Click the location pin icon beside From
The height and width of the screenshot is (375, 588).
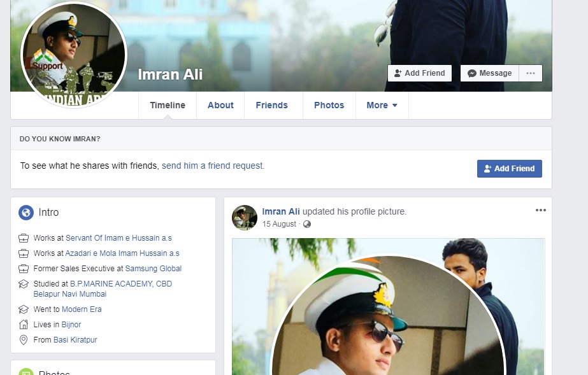click(x=23, y=340)
